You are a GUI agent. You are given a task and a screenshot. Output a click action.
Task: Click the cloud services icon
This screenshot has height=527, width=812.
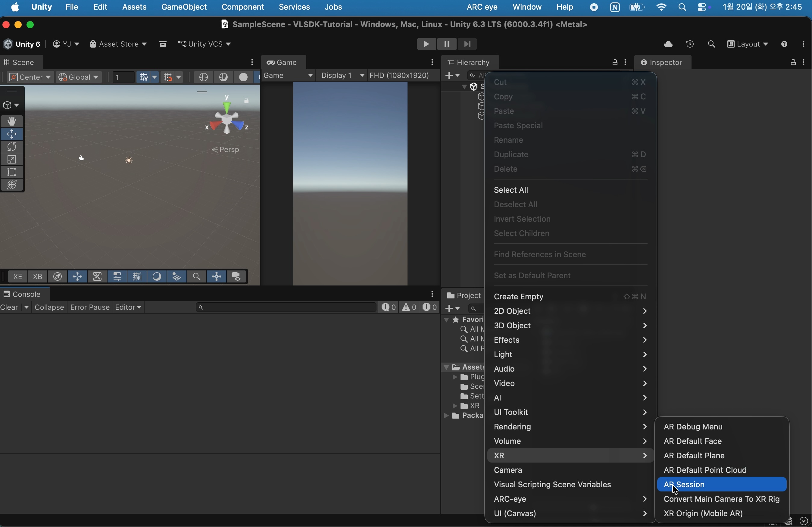pyautogui.click(x=668, y=44)
